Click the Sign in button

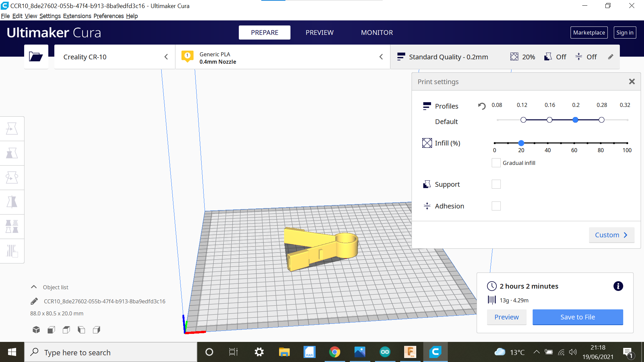point(625,33)
